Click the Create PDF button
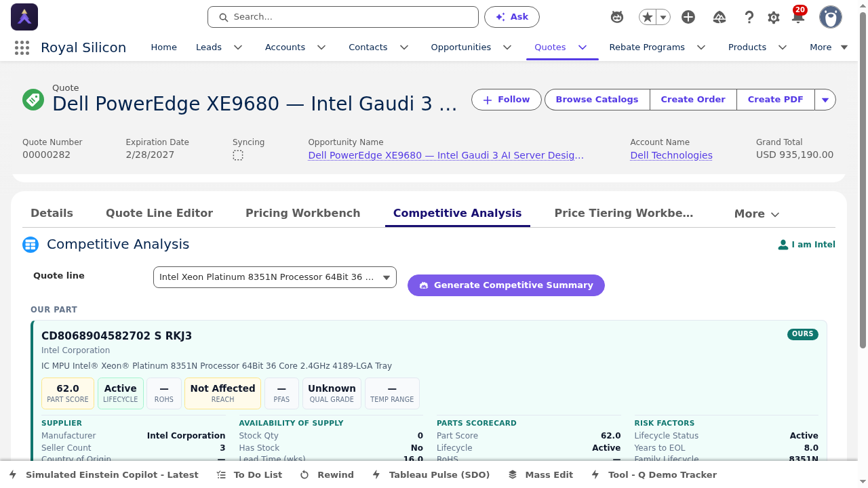This screenshot has height=488, width=868. [x=776, y=100]
